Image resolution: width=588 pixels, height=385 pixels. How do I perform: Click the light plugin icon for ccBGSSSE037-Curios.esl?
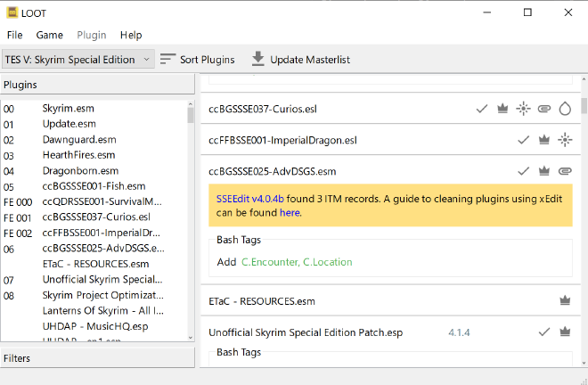(x=523, y=109)
